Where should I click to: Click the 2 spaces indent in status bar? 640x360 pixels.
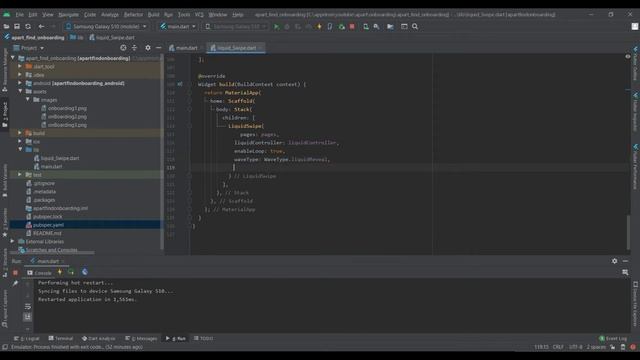[596, 347]
